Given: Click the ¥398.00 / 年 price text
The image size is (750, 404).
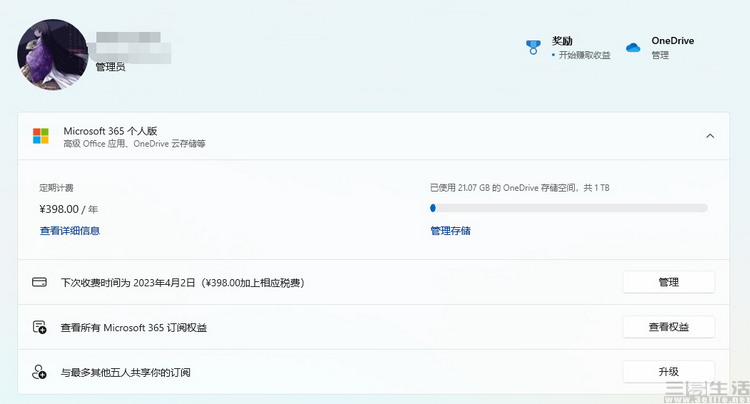Looking at the screenshot, I should (x=68, y=209).
